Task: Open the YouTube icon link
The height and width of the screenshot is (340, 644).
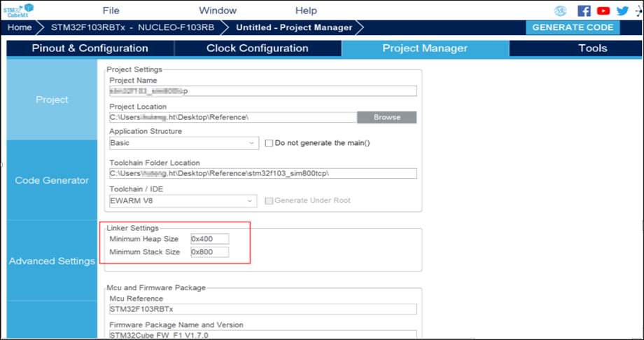Action: pyautogui.click(x=603, y=11)
